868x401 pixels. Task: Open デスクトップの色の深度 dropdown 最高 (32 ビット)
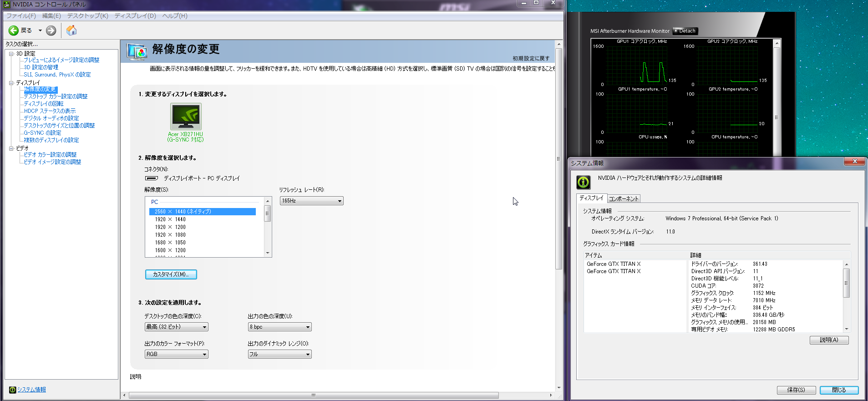pos(177,327)
